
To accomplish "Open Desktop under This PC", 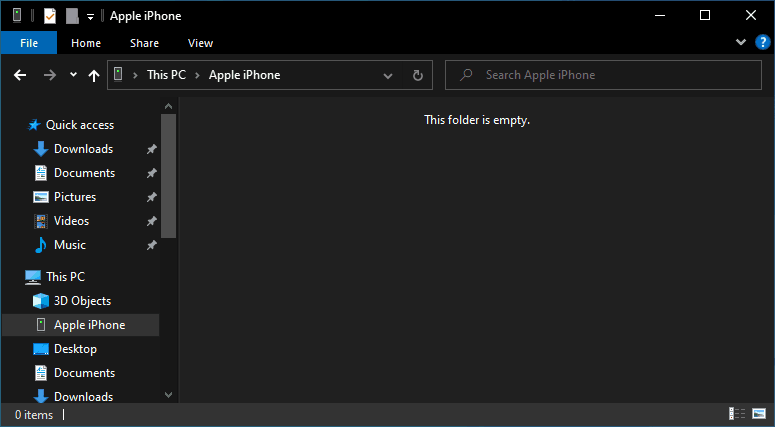I will click(75, 349).
